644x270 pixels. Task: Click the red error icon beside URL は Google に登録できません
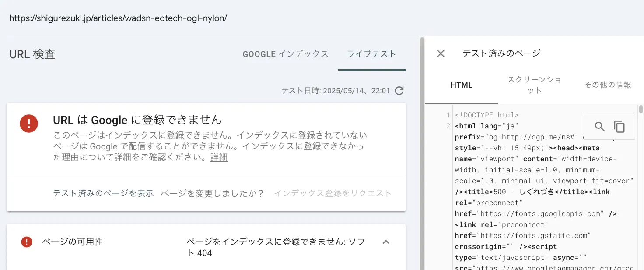[29, 123]
